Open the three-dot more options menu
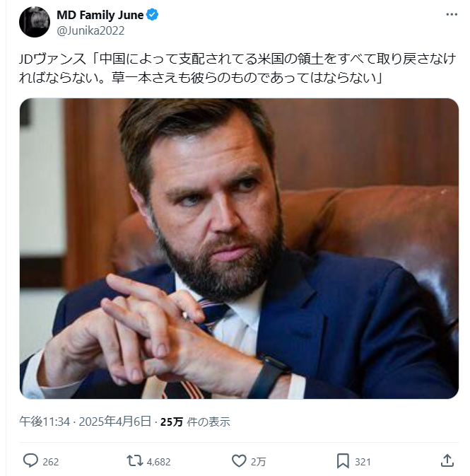The image size is (470, 476). [451, 15]
